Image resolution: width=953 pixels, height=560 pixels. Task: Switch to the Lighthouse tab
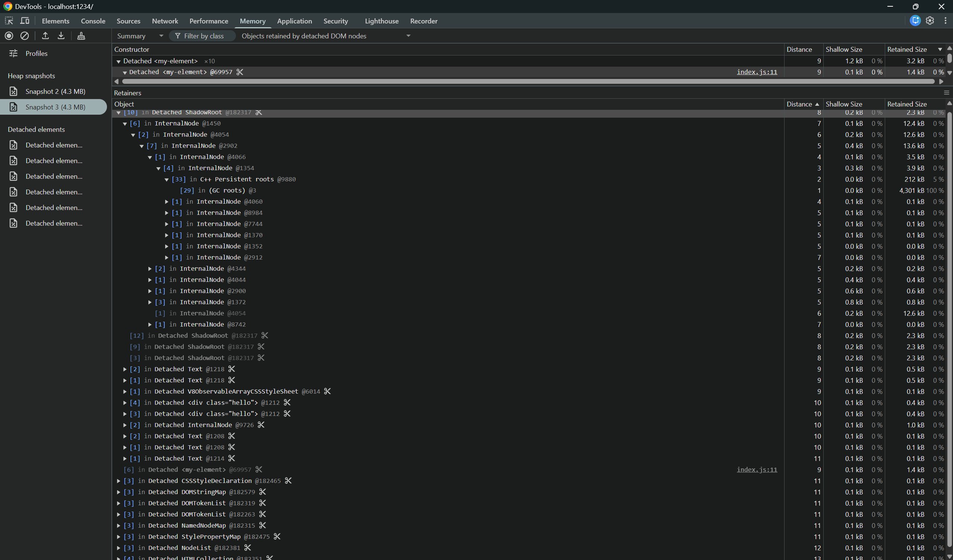click(x=382, y=21)
